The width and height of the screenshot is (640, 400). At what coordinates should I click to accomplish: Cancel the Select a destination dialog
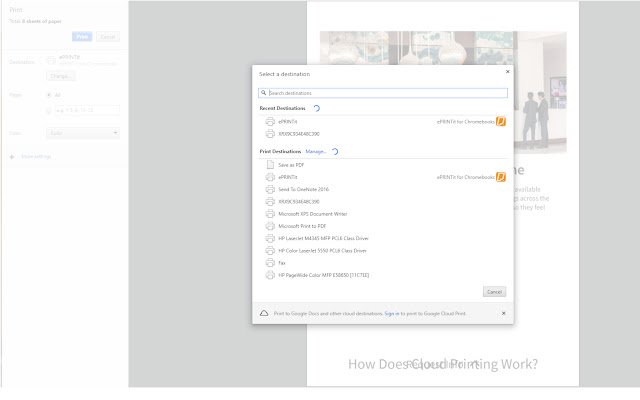click(x=495, y=292)
